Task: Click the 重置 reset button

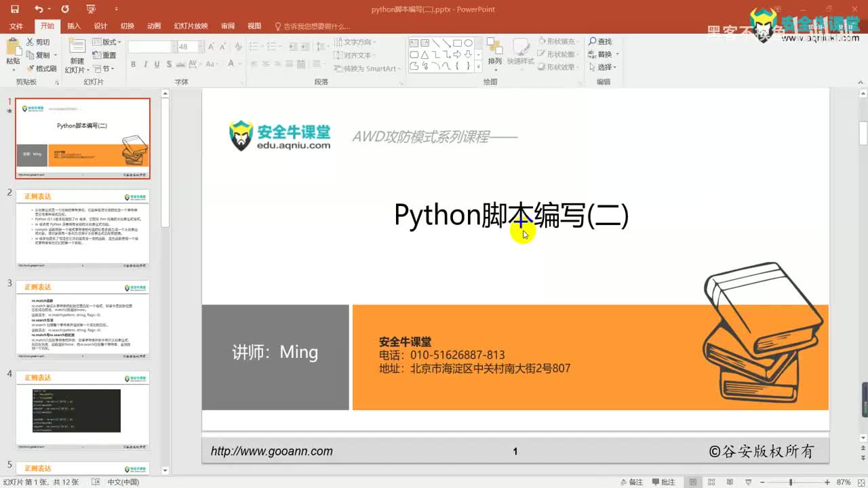Action: (x=104, y=55)
